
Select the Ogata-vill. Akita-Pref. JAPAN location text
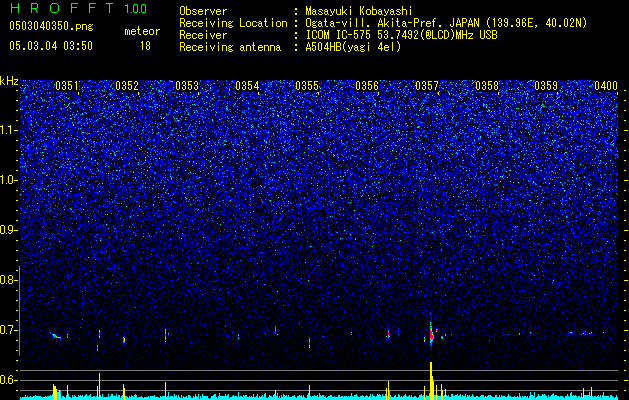446,24
